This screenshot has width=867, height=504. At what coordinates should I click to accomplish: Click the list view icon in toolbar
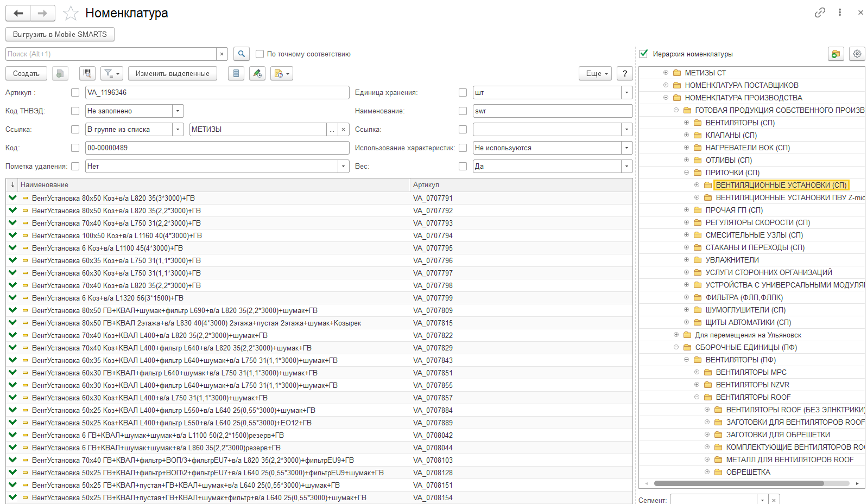click(236, 73)
